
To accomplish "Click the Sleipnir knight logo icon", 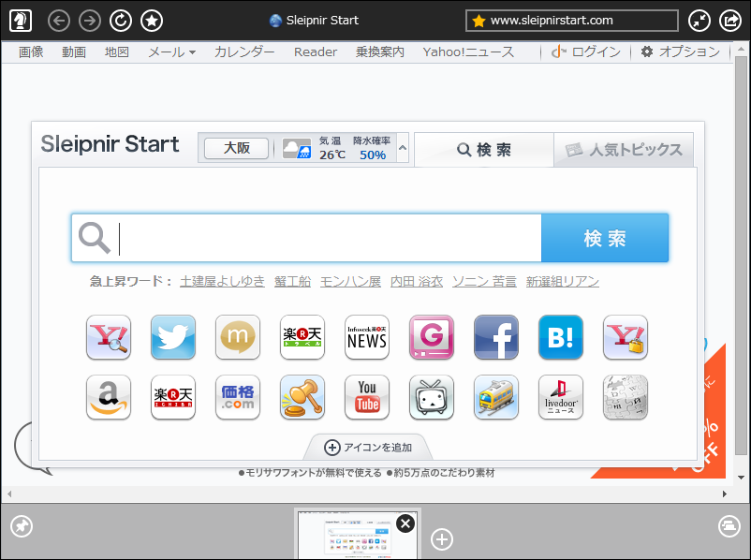I will coord(21,21).
